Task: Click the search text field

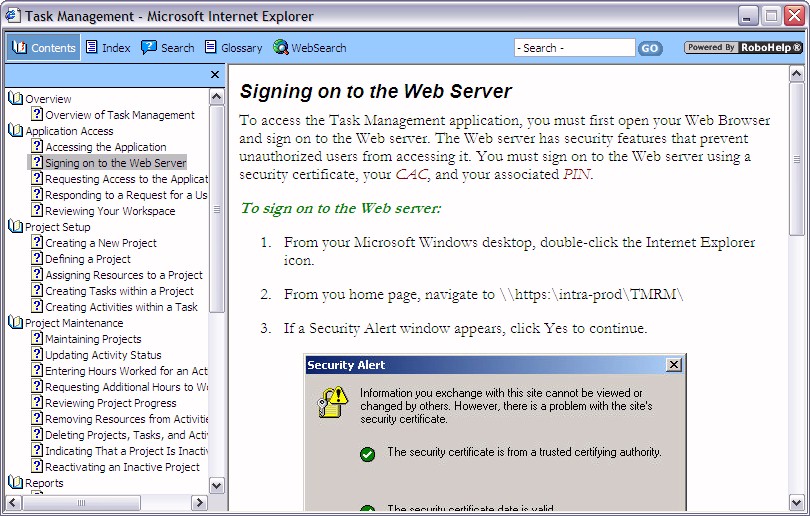Action: (x=574, y=48)
